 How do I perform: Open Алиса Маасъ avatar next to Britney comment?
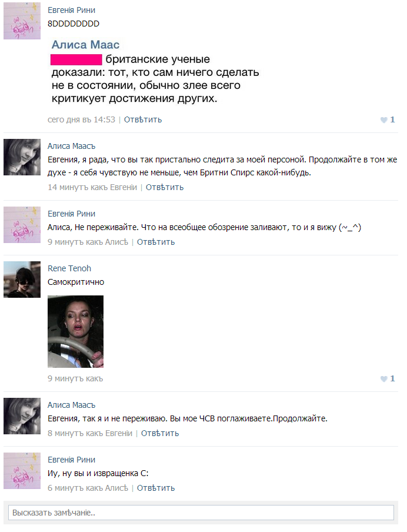click(22, 157)
